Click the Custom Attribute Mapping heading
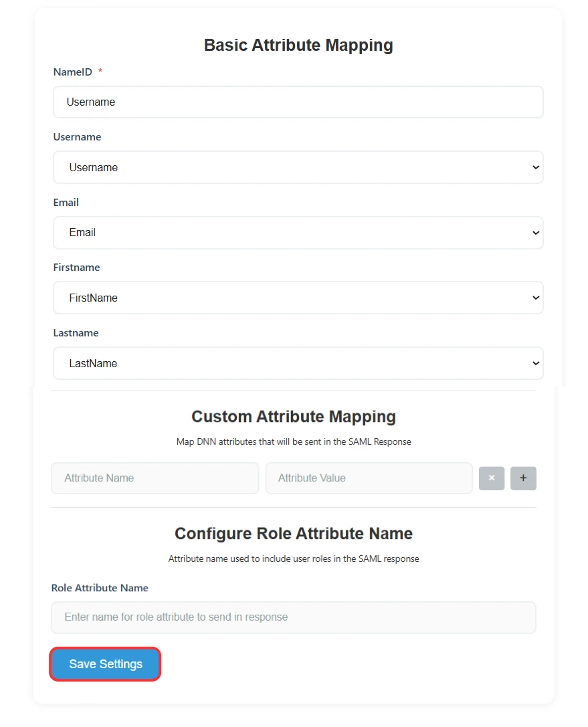Image resolution: width=588 pixels, height=727 pixels. pyautogui.click(x=294, y=416)
